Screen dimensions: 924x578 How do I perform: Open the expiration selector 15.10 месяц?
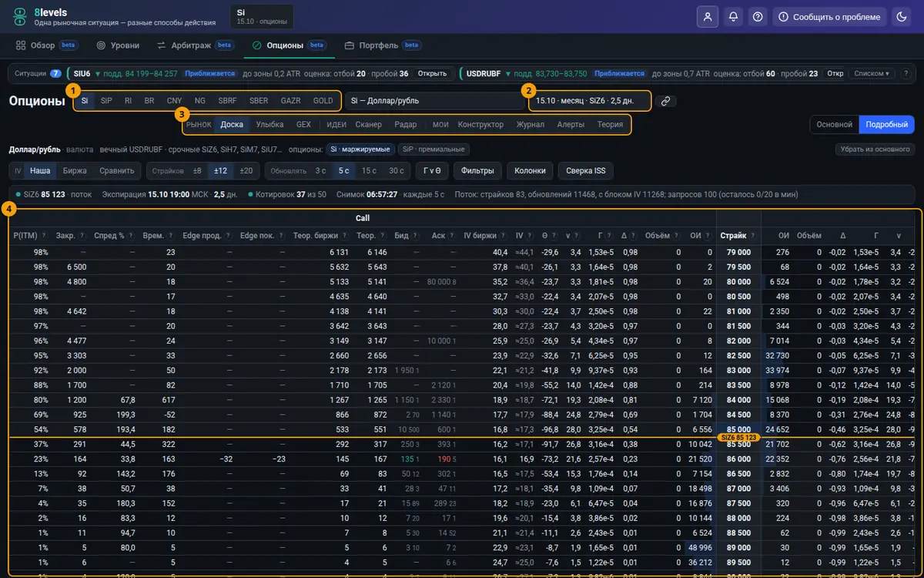[589, 101]
